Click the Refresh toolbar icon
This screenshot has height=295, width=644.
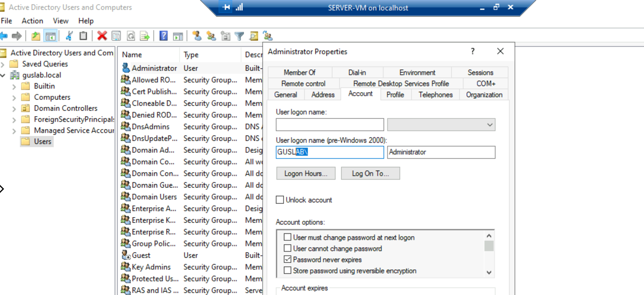click(131, 36)
